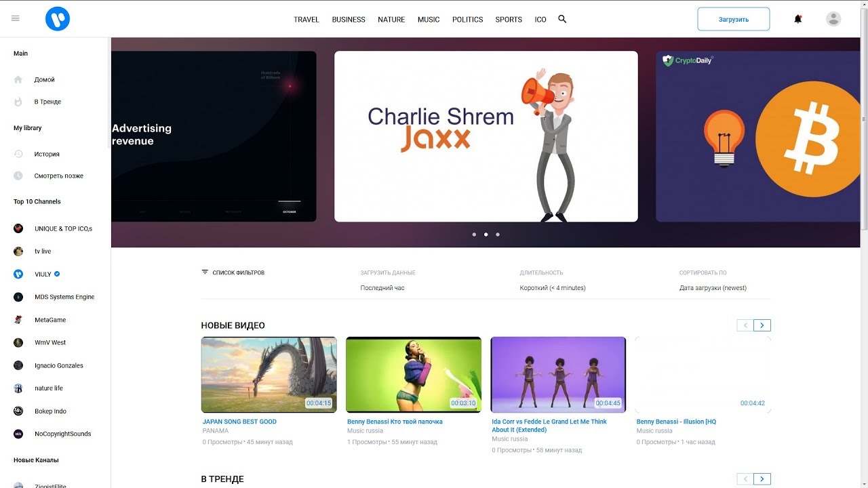Open MetaGame channel avatar

(x=18, y=320)
